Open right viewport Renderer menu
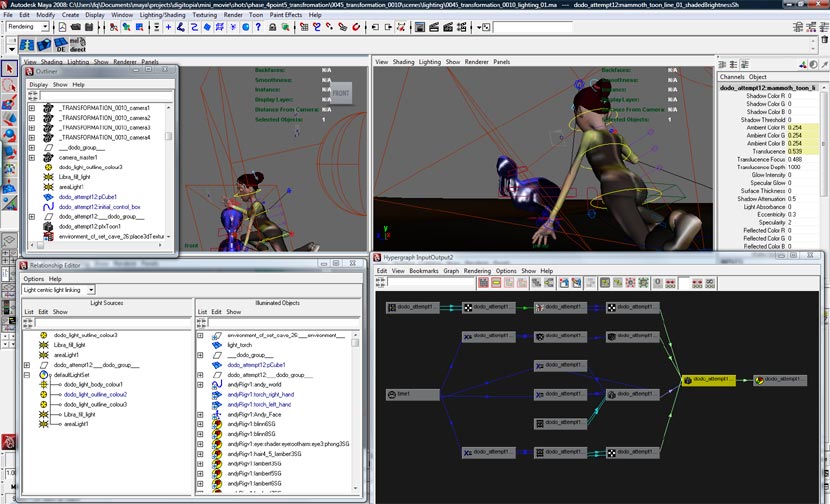The width and height of the screenshot is (830, 504). coord(476,62)
